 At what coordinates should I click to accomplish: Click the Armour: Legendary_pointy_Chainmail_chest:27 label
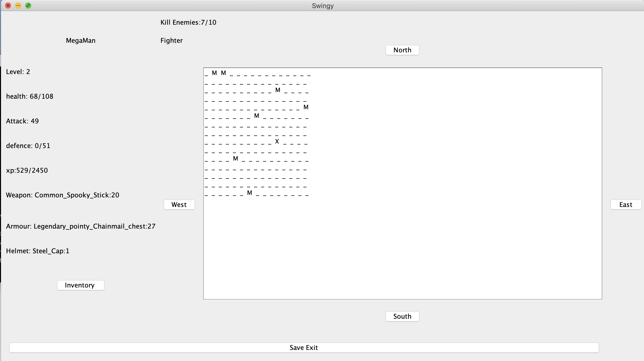click(81, 226)
